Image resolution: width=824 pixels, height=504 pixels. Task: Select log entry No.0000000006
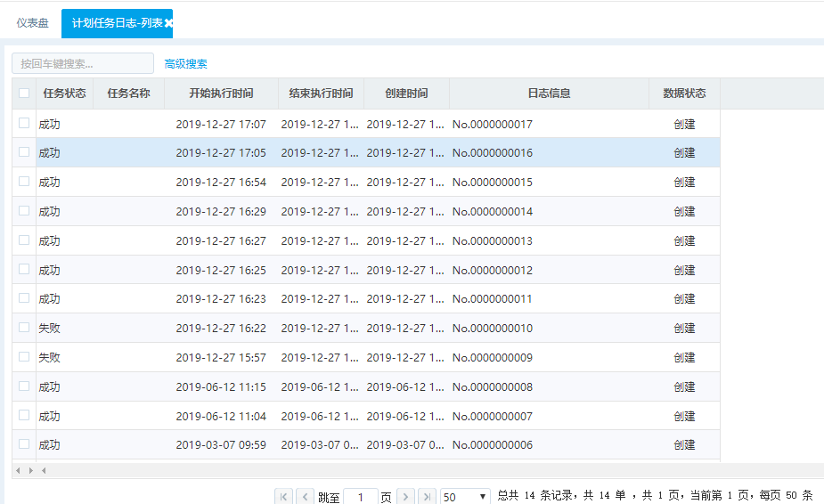[493, 445]
